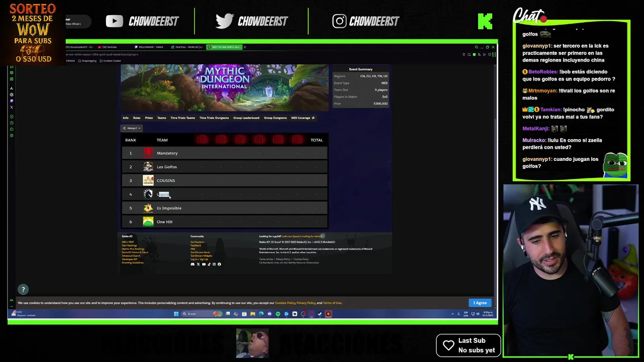Open Steam from the taskbar
644x362 pixels.
(319, 314)
